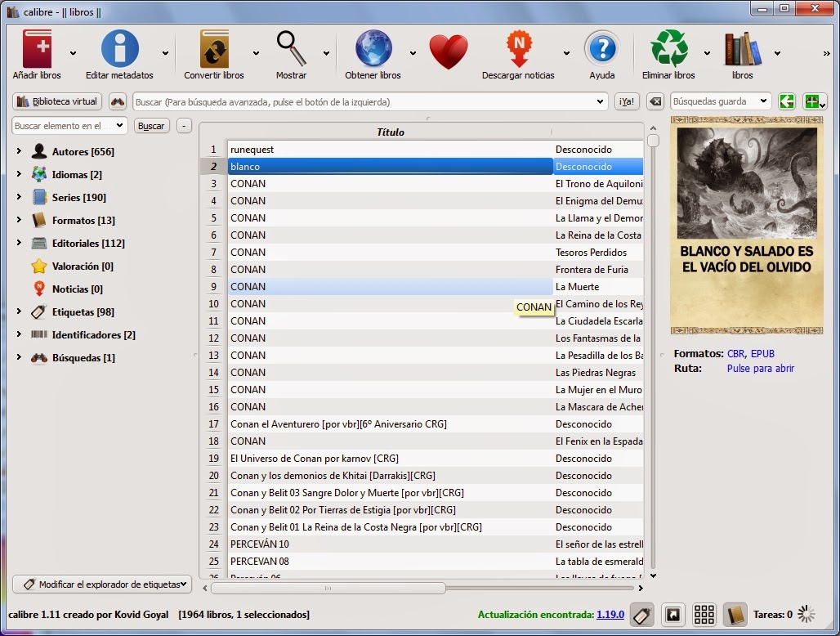Toggle the tag browser icon in status bar
This screenshot has width=840, height=636.
click(x=641, y=615)
